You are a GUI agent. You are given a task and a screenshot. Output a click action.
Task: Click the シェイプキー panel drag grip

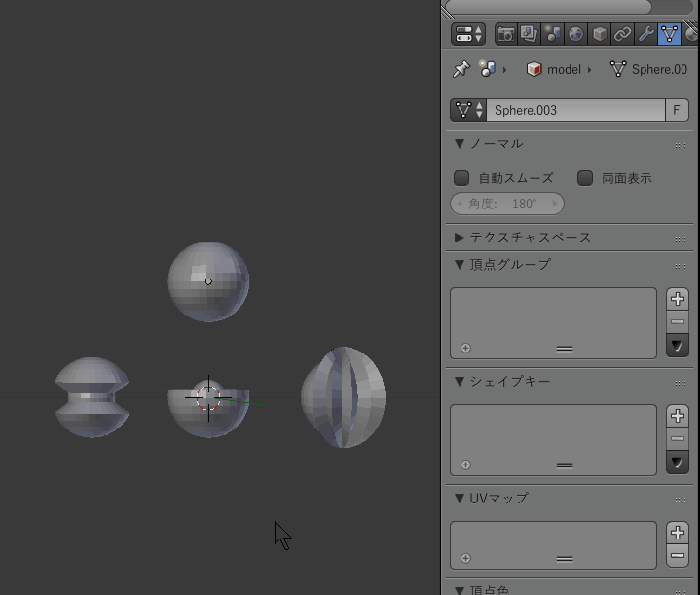(681, 384)
